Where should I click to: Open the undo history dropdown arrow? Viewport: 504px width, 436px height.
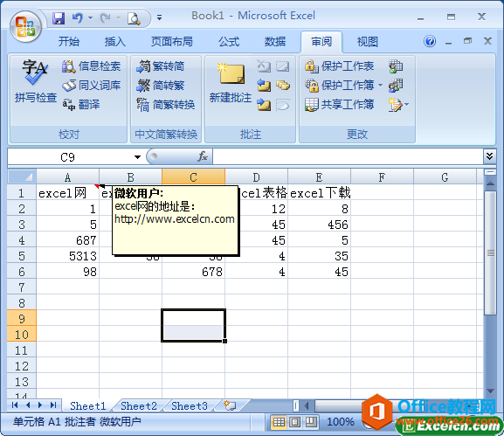(90, 18)
